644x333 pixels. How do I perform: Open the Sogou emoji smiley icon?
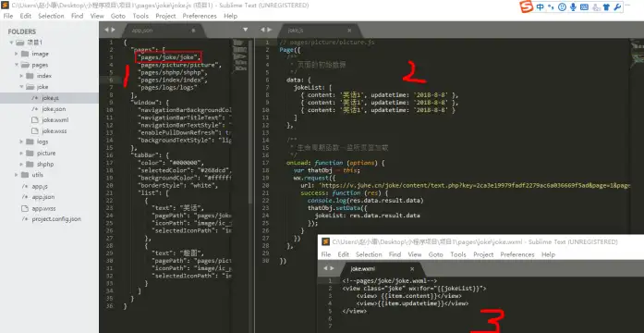pyautogui.click(x=563, y=7)
